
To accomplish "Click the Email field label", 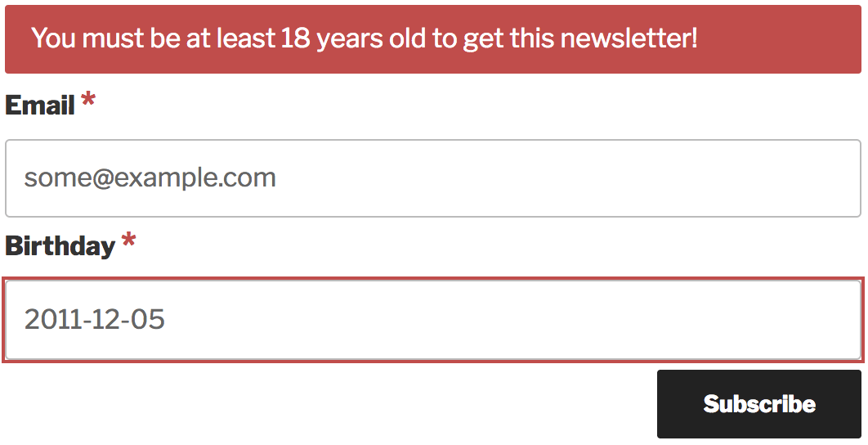I will click(40, 106).
